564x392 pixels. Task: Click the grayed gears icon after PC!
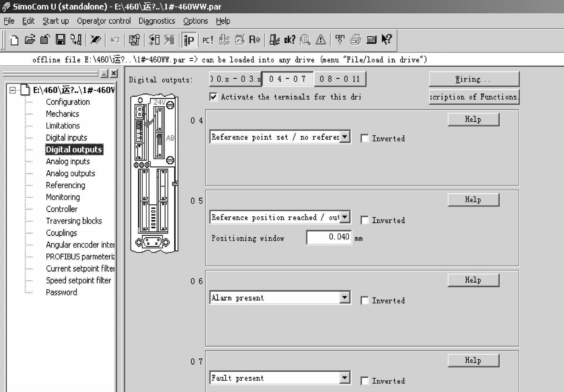point(224,40)
